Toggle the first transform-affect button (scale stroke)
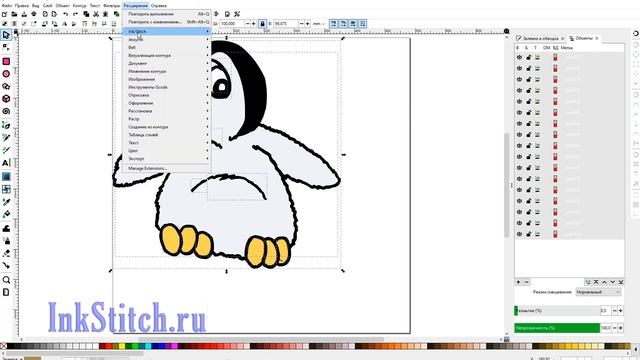The image size is (640, 360). (x=333, y=24)
